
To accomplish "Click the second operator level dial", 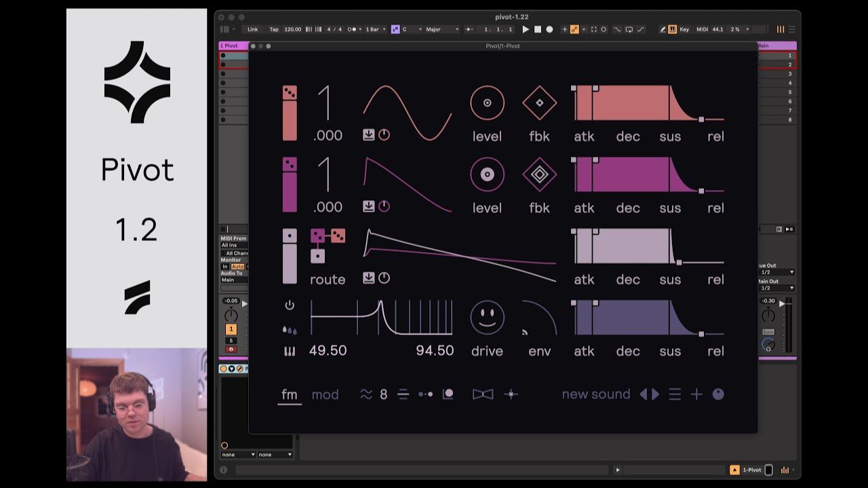I will (x=487, y=174).
